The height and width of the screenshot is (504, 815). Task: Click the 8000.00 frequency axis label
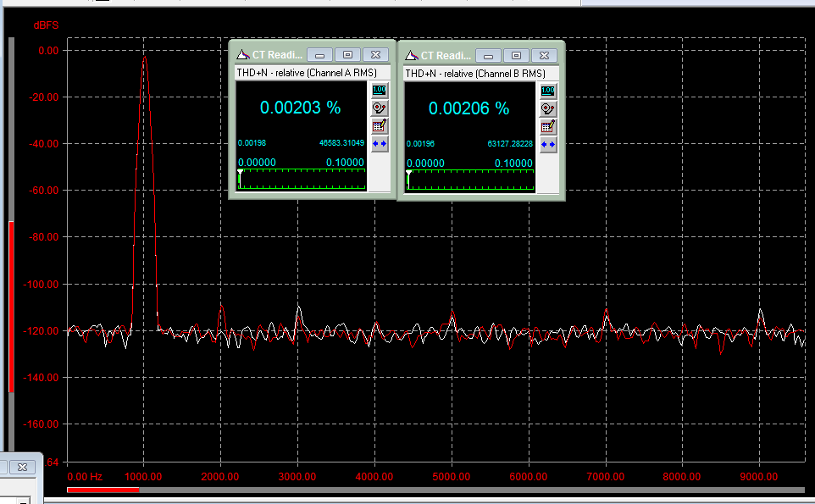pos(682,477)
